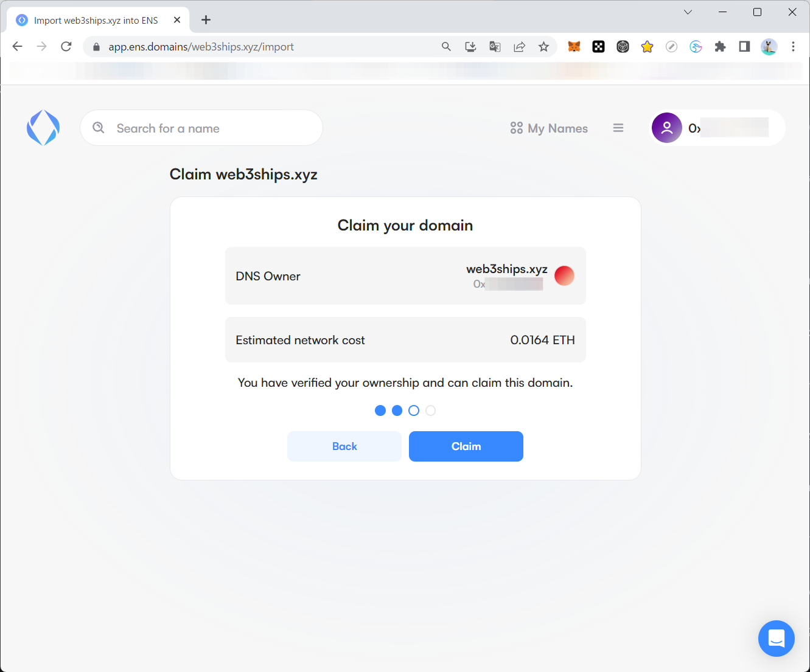Click the MetaMask fox extension icon

coord(574,47)
